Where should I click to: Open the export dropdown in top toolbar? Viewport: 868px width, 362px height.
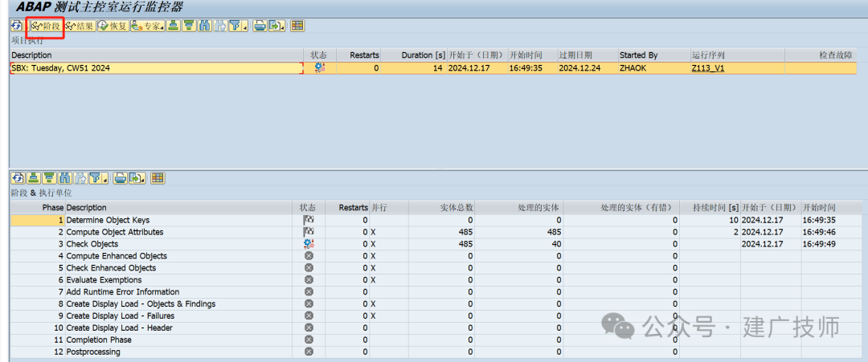276,26
